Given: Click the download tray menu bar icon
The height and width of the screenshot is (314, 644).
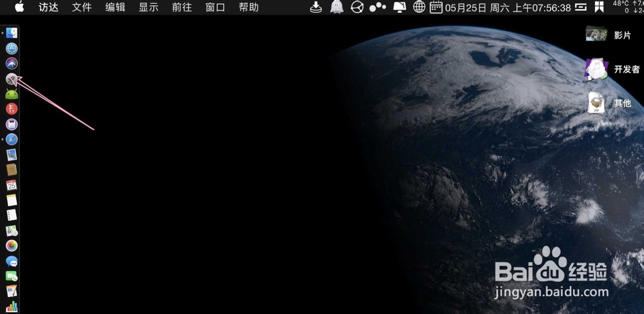Looking at the screenshot, I should click(x=316, y=7).
